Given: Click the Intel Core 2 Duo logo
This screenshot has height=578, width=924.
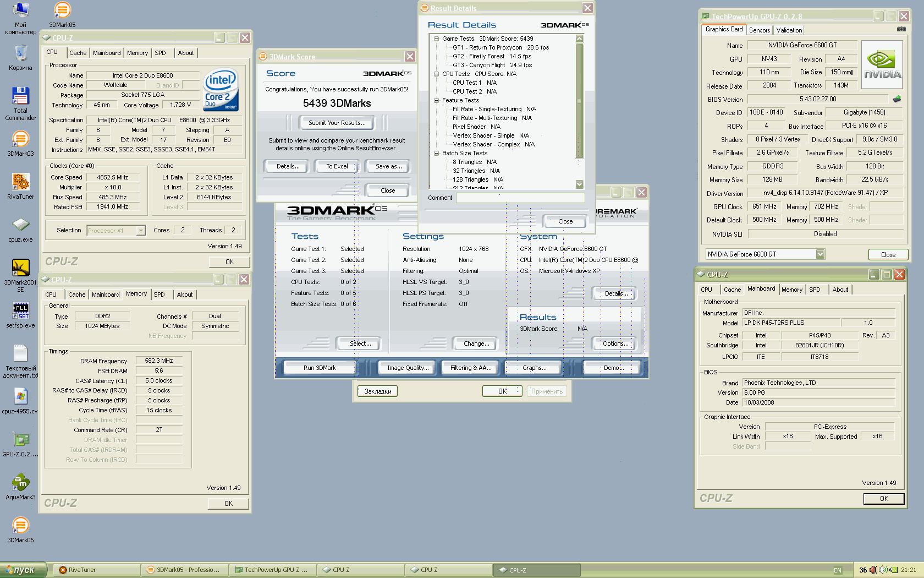Looking at the screenshot, I should 221,90.
